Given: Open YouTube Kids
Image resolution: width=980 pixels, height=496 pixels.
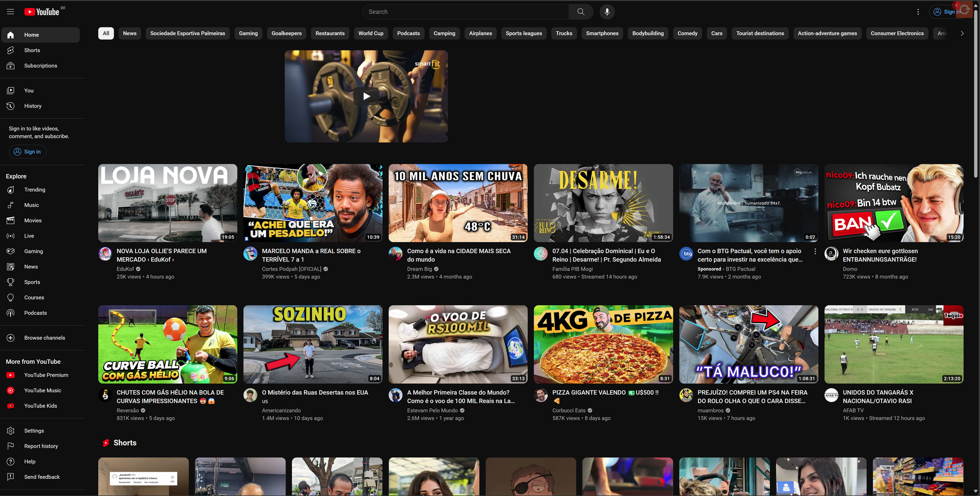Looking at the screenshot, I should tap(40, 406).
